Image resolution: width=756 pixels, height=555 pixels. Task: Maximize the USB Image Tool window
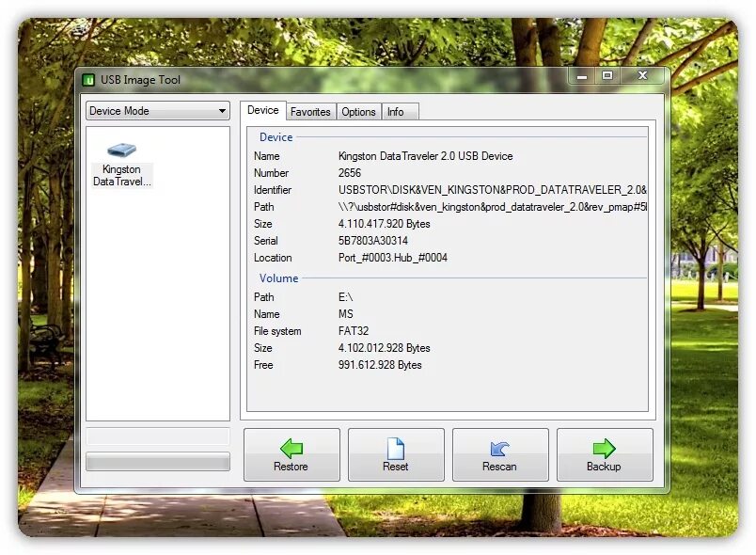pyautogui.click(x=607, y=75)
